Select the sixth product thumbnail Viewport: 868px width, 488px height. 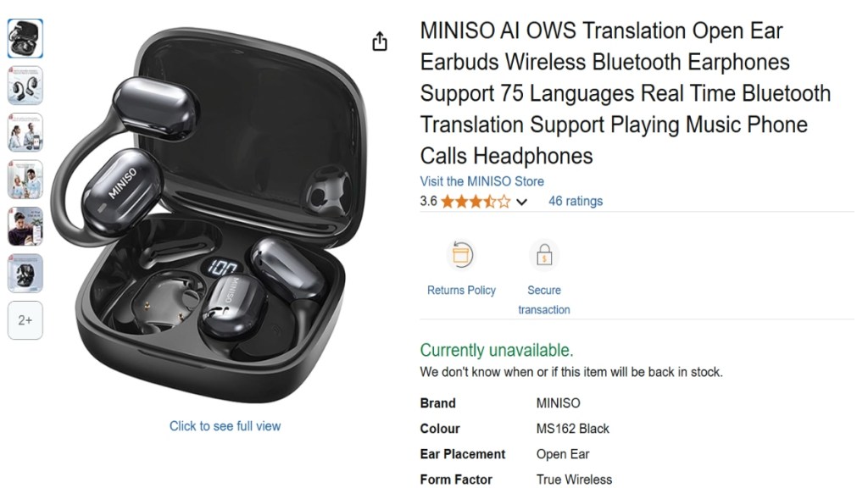25,274
